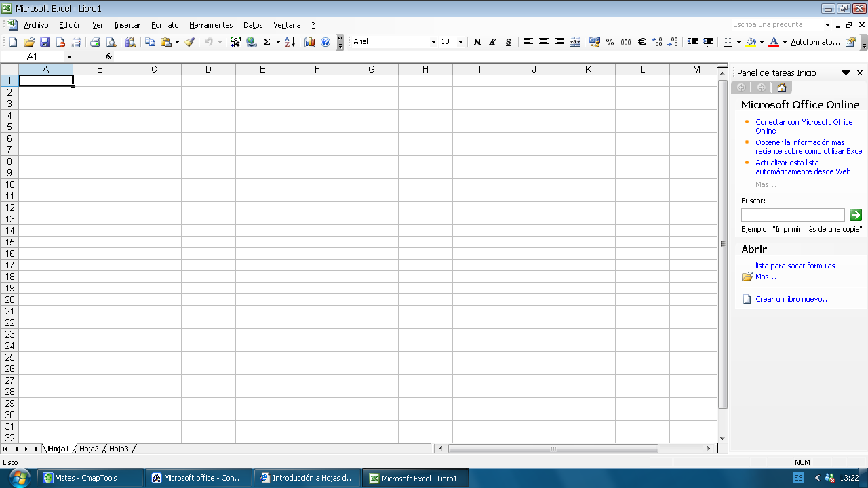Open the task pane menu dropdown arrow

tap(846, 73)
